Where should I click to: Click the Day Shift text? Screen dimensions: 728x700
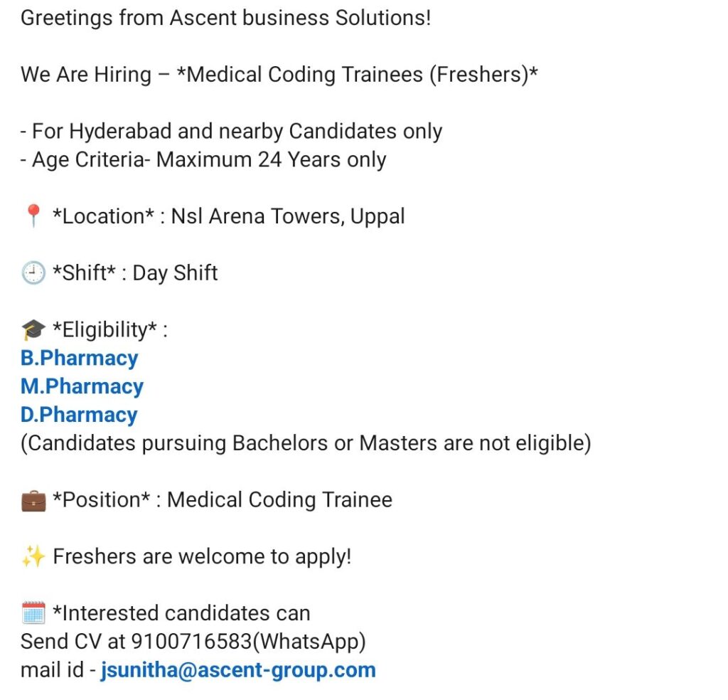tap(175, 273)
